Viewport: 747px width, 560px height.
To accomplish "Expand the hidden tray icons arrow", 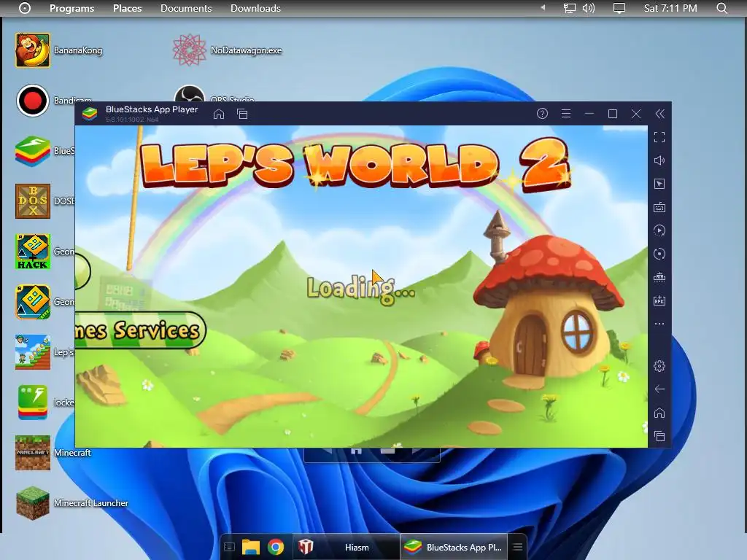I will 543,8.
